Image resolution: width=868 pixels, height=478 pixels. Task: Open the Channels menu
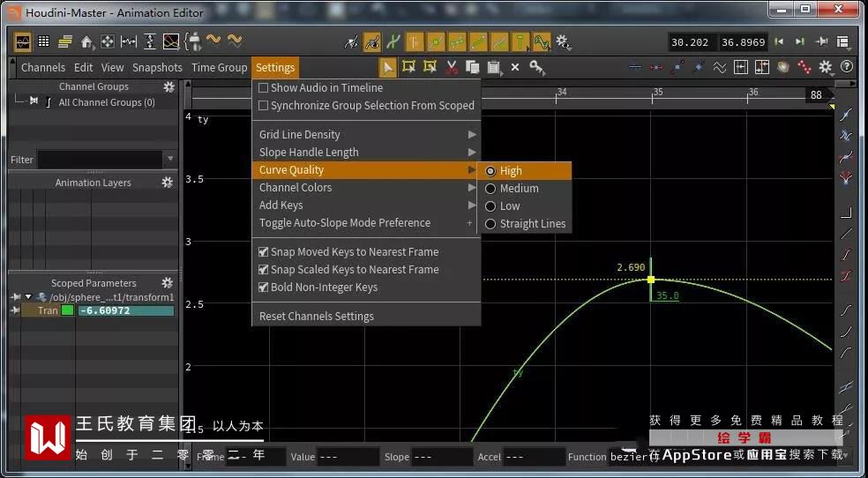[x=43, y=68]
